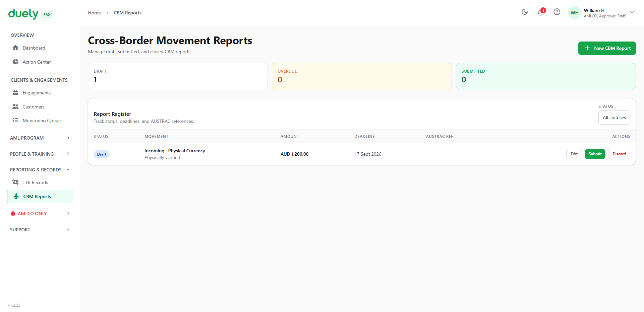Click the MOVEMENT column header
644x312 pixels.
click(156, 137)
